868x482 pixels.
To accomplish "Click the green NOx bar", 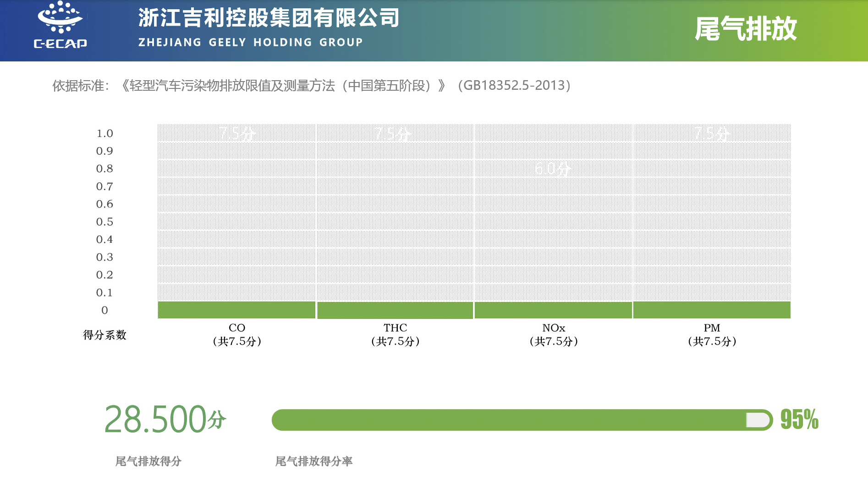I will (x=553, y=310).
